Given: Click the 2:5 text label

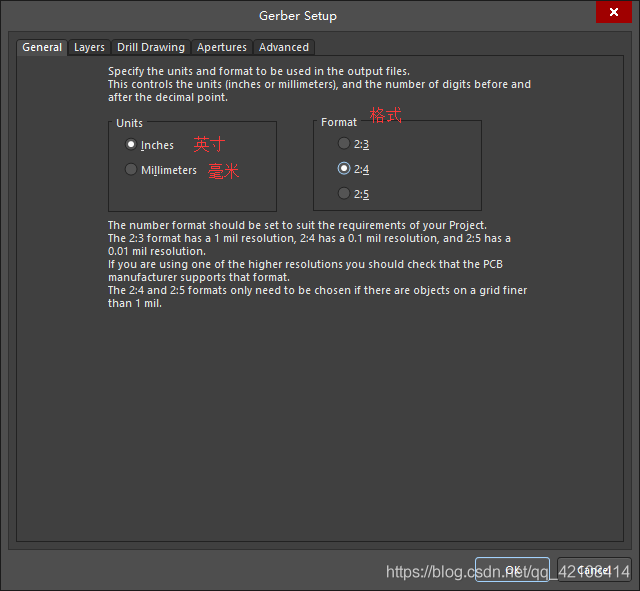Looking at the screenshot, I should 361,194.
